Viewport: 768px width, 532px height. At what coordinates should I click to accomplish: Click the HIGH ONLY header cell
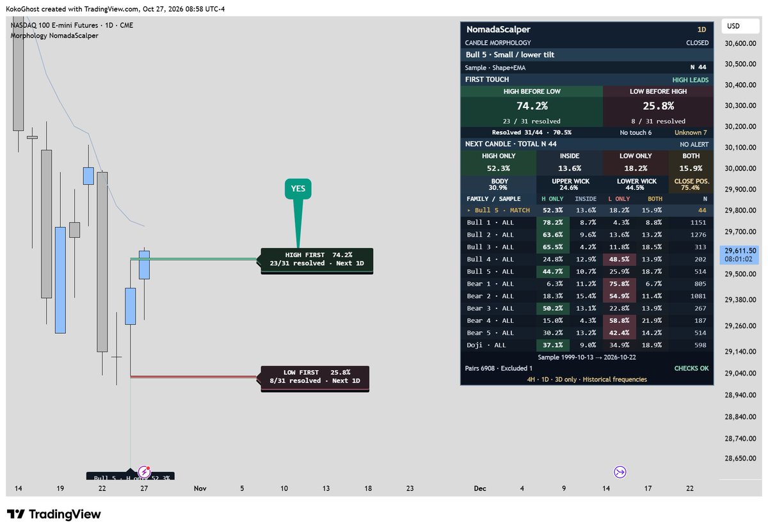coord(499,156)
